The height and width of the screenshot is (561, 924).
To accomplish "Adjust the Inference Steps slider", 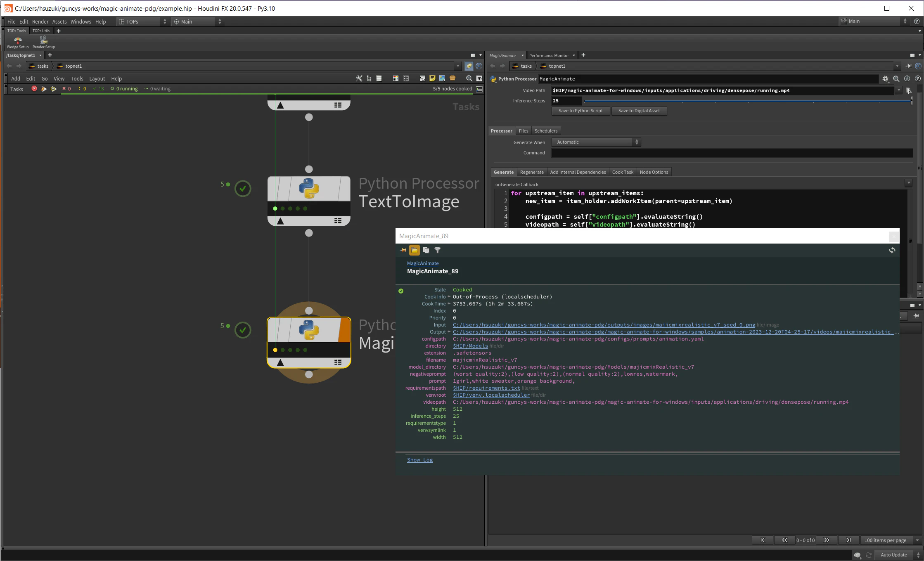I will click(x=748, y=101).
